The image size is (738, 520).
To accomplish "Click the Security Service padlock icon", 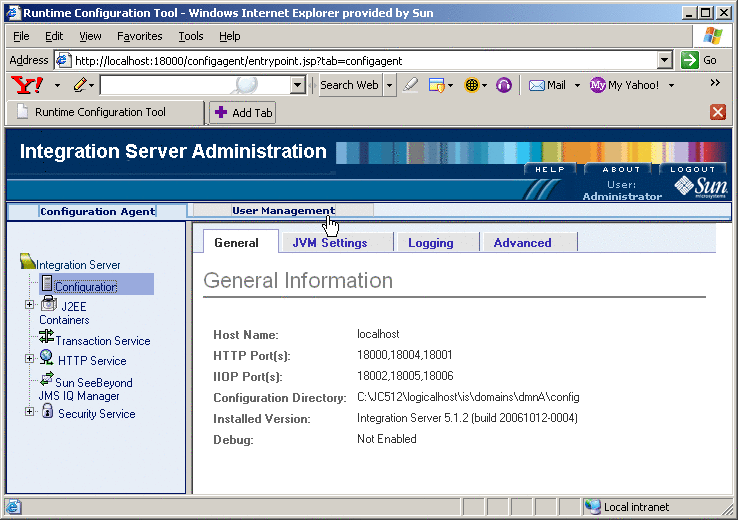I will tap(47, 410).
